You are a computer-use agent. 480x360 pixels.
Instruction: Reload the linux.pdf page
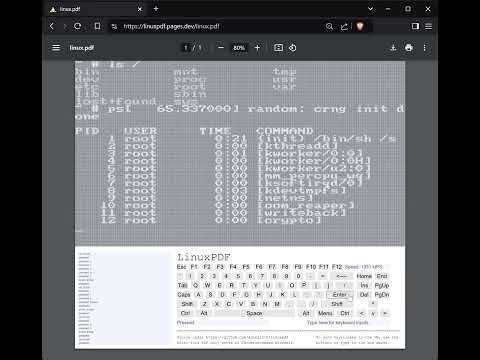coord(78,26)
